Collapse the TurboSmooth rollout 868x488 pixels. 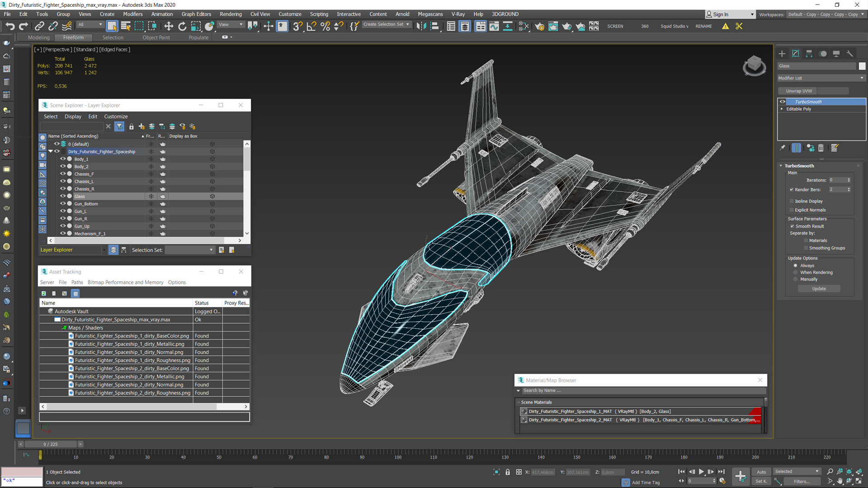pyautogui.click(x=781, y=166)
